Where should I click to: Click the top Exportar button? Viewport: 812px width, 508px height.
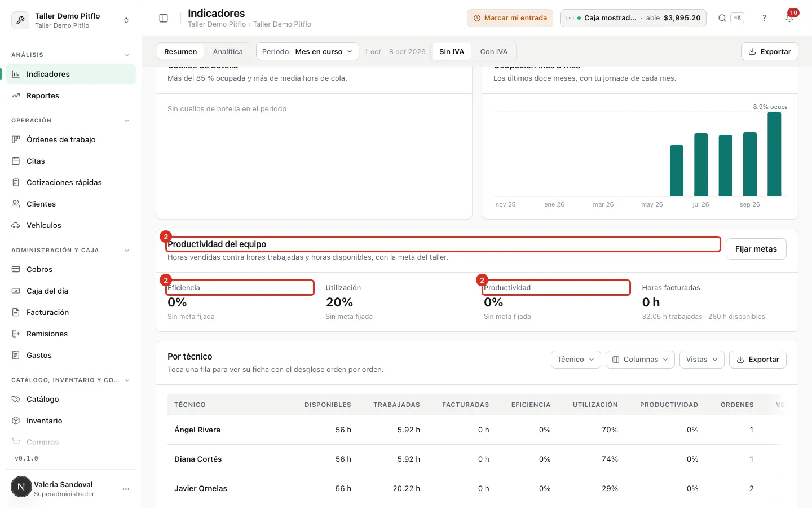point(770,51)
